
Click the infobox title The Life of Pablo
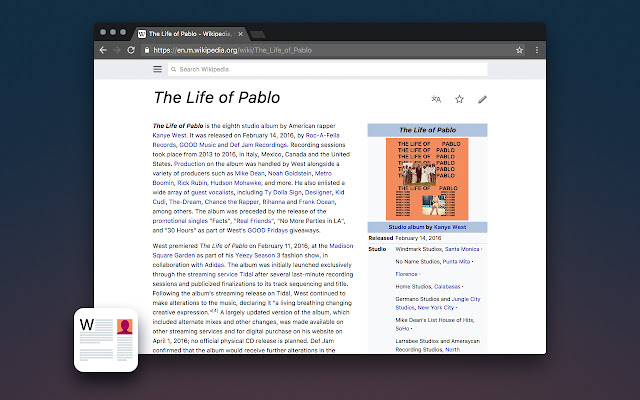click(x=427, y=130)
